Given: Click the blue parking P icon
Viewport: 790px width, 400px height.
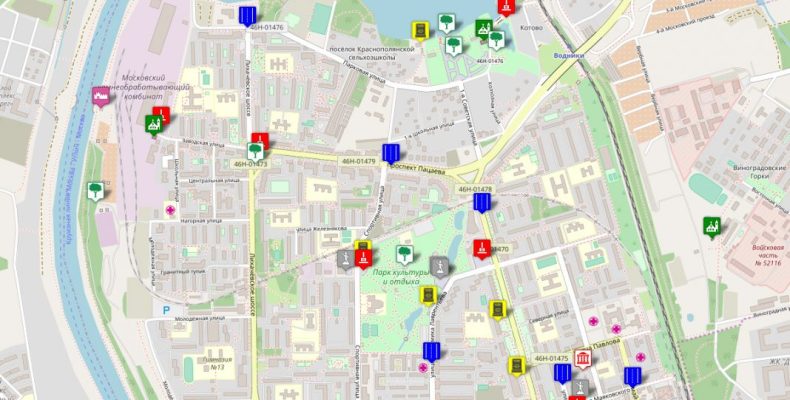Looking at the screenshot, I should point(166,311).
